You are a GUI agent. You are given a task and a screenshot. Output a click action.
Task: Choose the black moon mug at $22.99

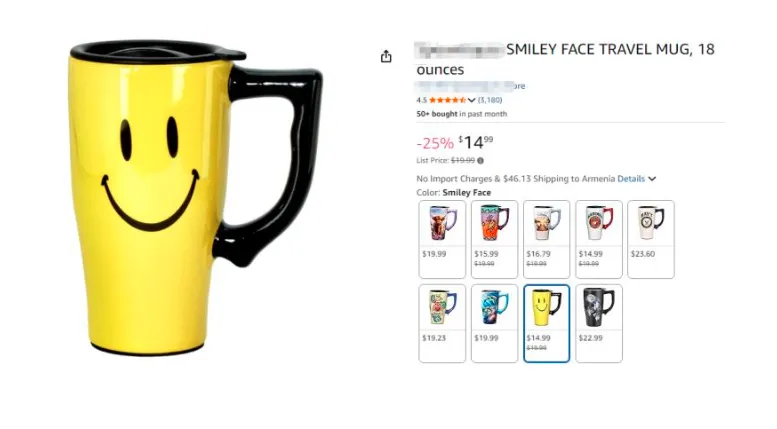tap(599, 323)
